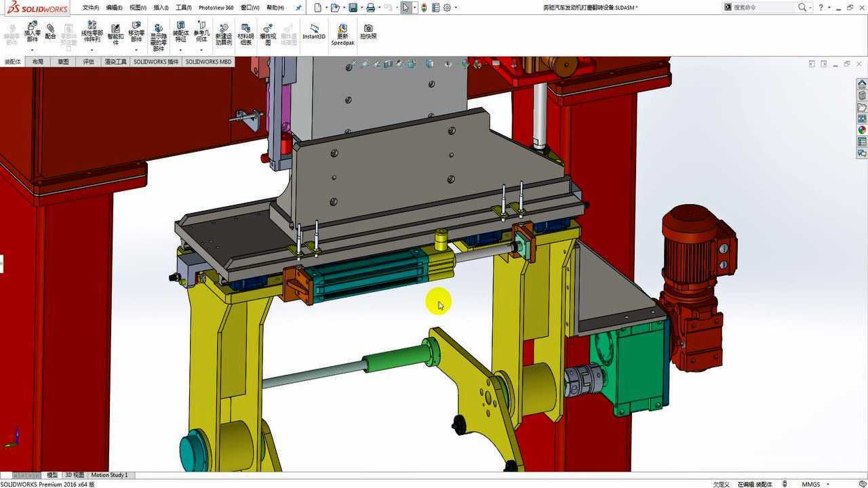Pin the menu bar with the pushpin icon
The width and height of the screenshot is (868, 488).
[x=298, y=7]
